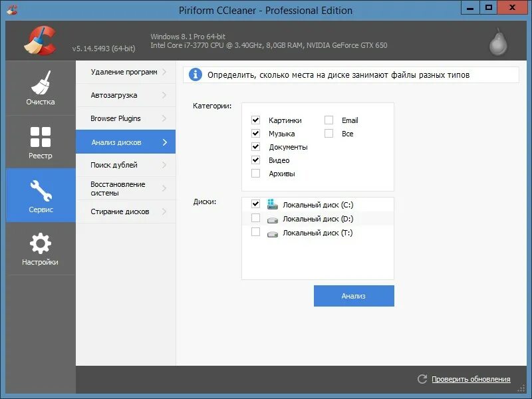Open the Поиск дублей tool

coord(126,165)
